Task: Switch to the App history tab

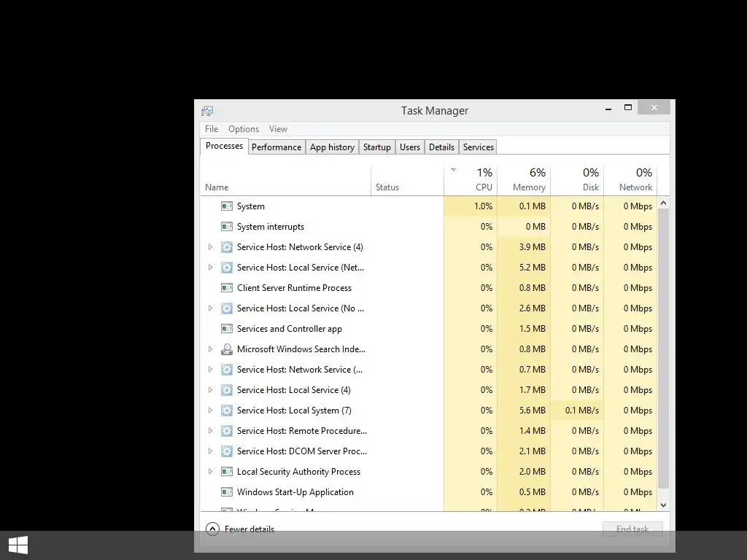Action: point(332,147)
